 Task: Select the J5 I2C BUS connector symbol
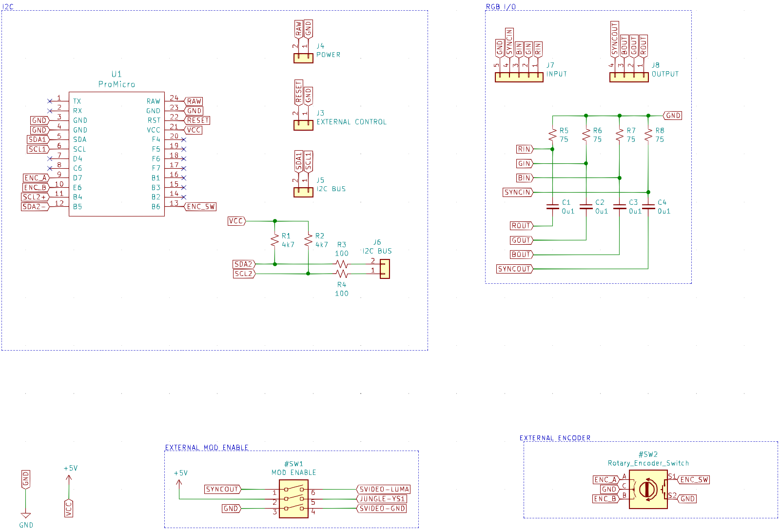(303, 192)
